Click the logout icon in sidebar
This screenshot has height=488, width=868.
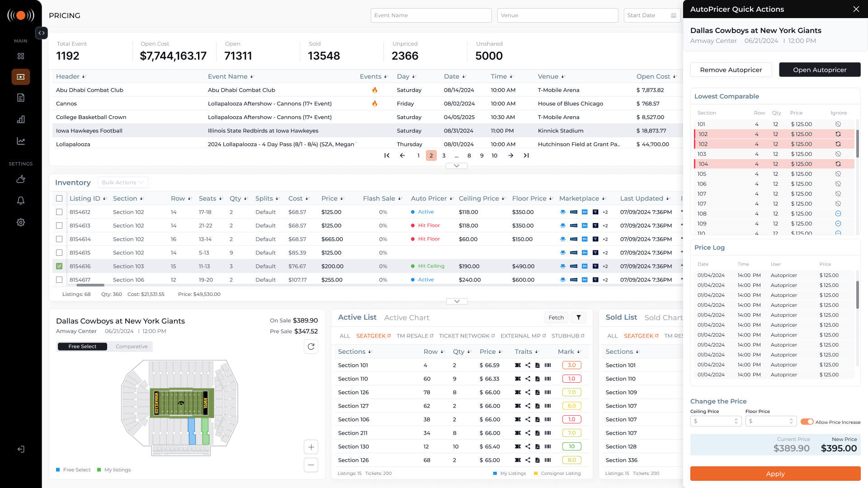[21, 449]
